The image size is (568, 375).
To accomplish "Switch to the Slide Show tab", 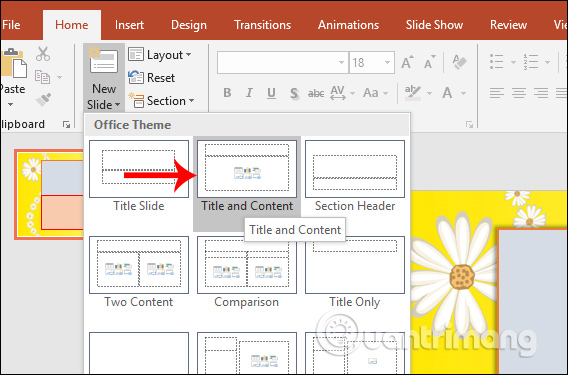I will tap(434, 25).
